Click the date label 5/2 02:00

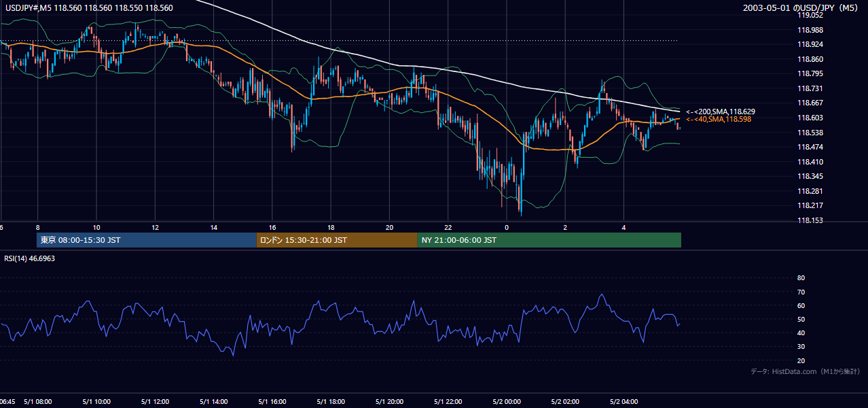(x=565, y=401)
